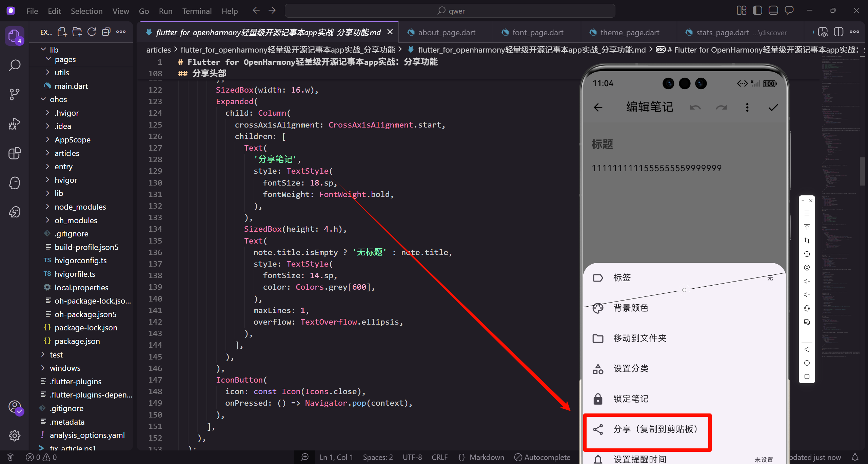Click emulator circle home navigation button
The image size is (868, 464).
tap(807, 363)
